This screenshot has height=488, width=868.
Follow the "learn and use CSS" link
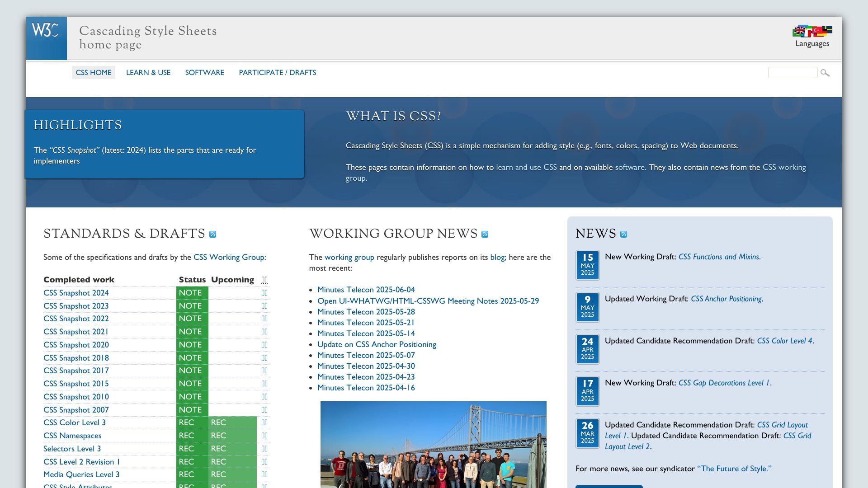tap(526, 167)
